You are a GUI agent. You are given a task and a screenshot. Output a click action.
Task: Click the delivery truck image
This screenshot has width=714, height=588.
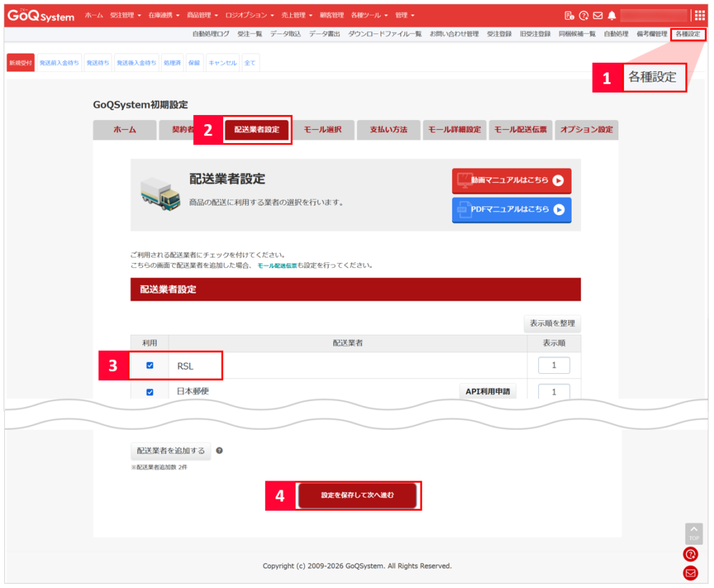[160, 193]
